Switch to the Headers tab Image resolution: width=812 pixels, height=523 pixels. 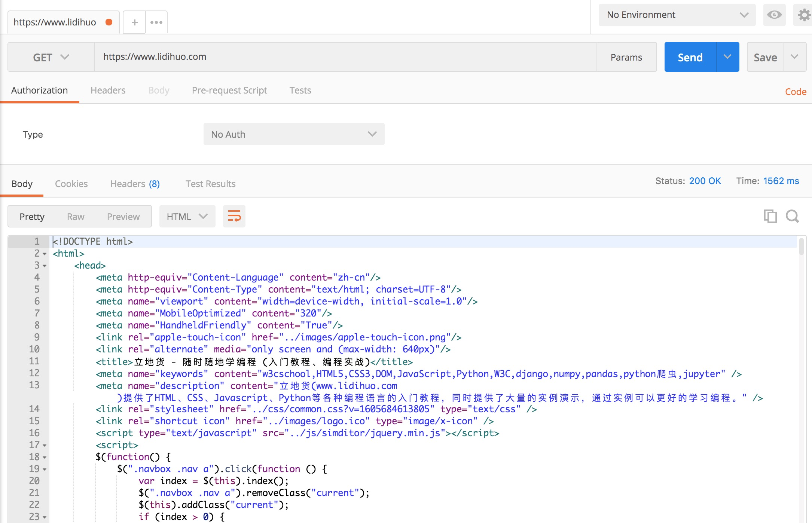pos(135,183)
